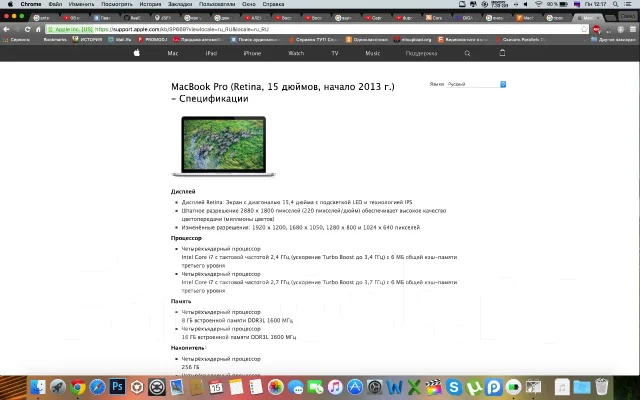Open the Сервисы apps bookmark
This screenshot has height=400, width=640.
[x=16, y=40]
